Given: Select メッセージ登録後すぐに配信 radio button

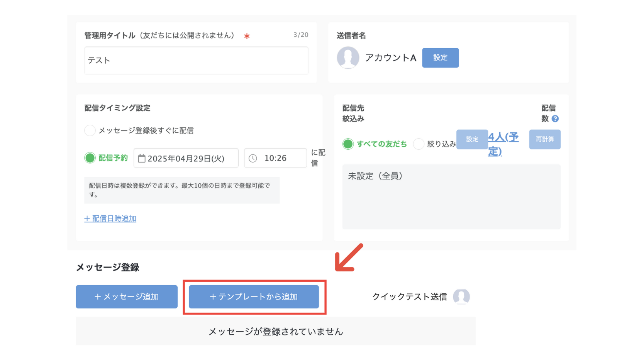Looking at the screenshot, I should tap(90, 130).
